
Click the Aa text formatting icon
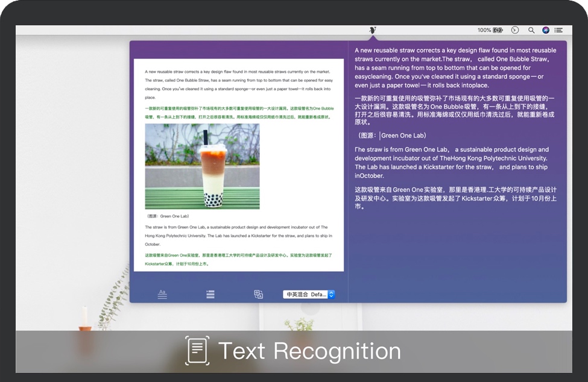coord(162,294)
